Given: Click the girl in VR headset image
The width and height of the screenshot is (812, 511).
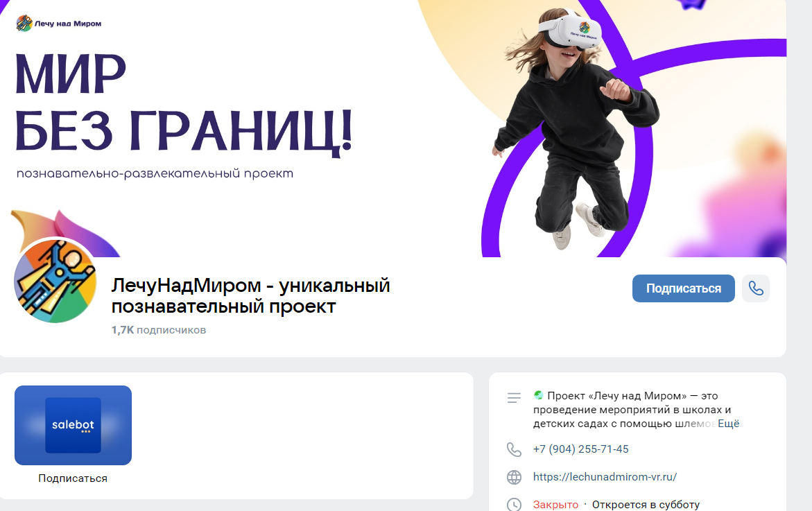Looking at the screenshot, I should pos(575,127).
